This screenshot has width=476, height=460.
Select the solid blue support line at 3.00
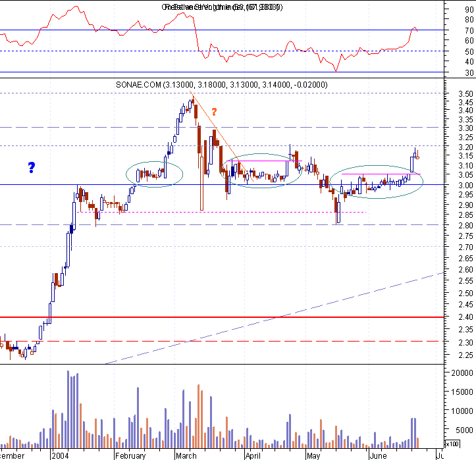click(x=222, y=184)
